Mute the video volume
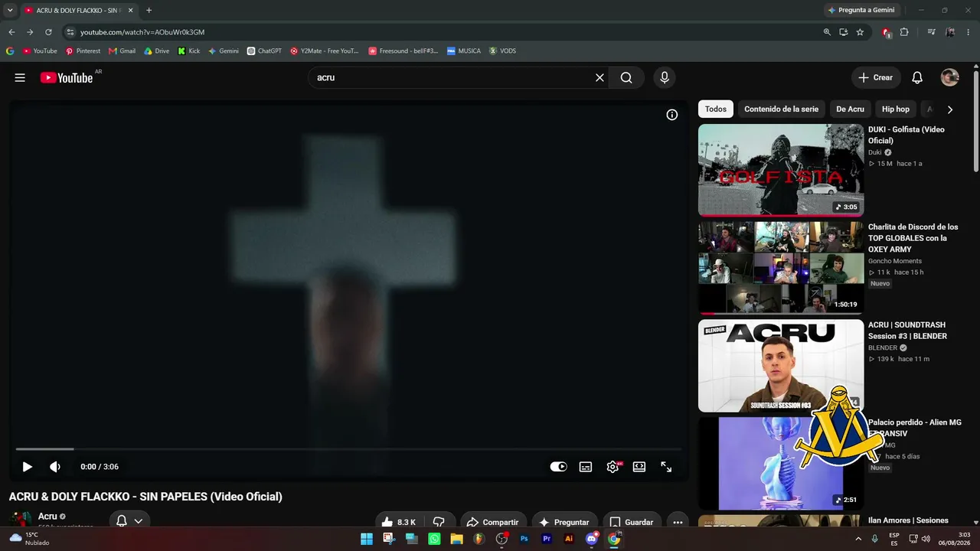Viewport: 980px width, 551px height. (x=55, y=467)
